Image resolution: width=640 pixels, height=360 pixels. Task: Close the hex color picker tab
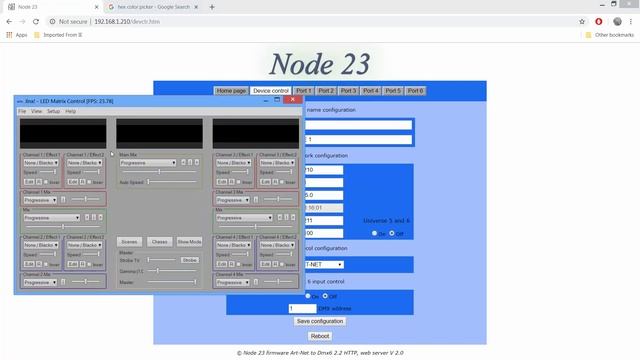tap(196, 7)
